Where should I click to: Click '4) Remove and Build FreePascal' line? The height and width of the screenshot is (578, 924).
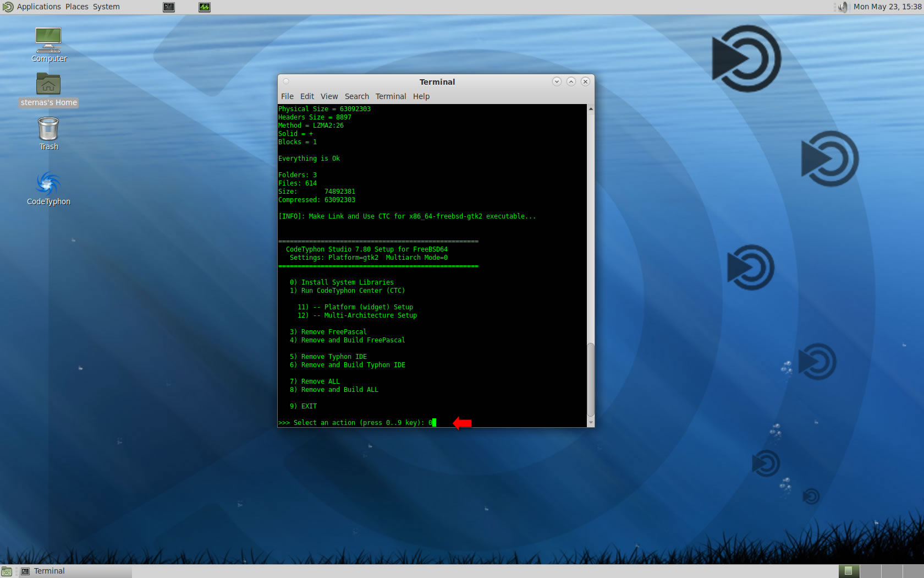point(347,340)
